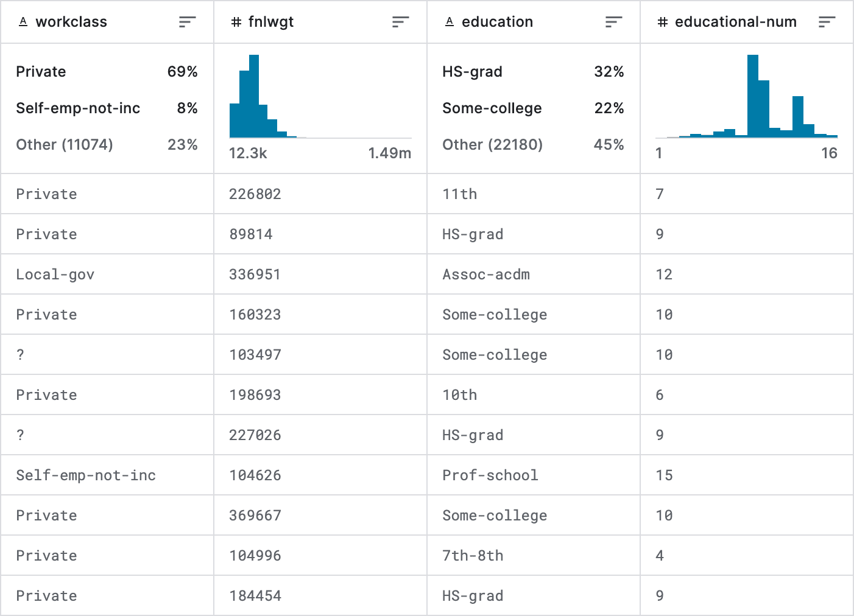Screen dimensions: 854x616
Task: Click the Prof-school cell in education column
Action: pyautogui.click(x=490, y=475)
